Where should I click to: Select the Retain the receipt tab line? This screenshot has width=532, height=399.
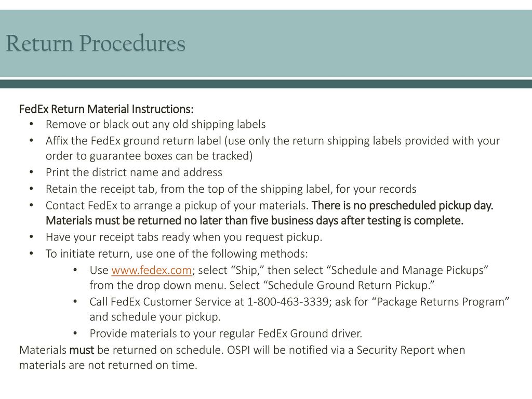(x=231, y=189)
